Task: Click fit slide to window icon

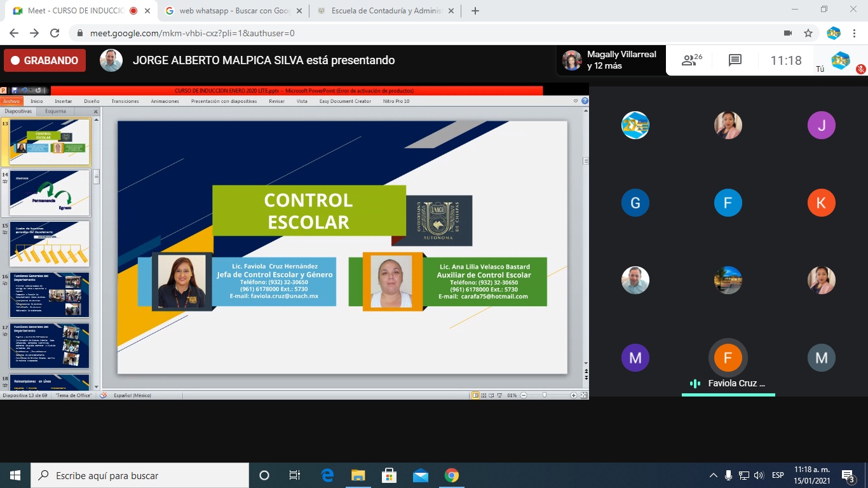Action: coord(583,395)
